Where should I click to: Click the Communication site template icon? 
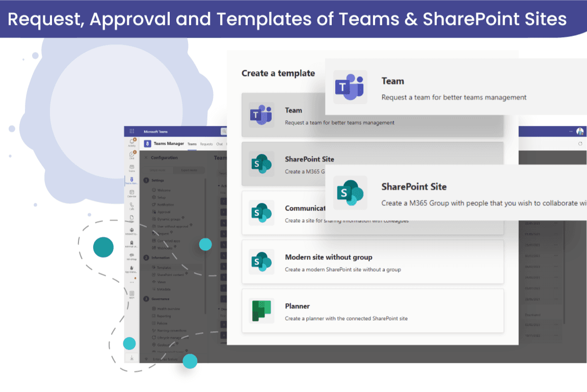(x=261, y=213)
